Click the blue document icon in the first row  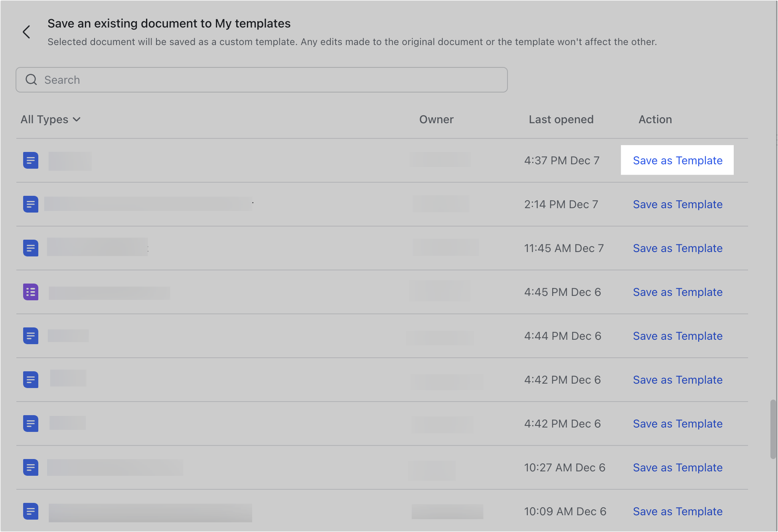(31, 160)
